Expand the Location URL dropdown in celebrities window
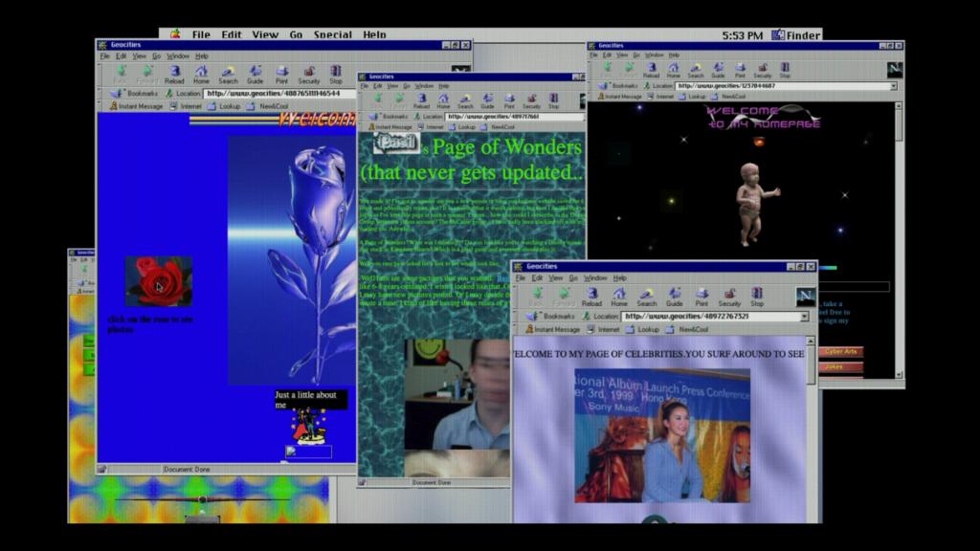The width and height of the screenshot is (980, 551). [x=804, y=316]
